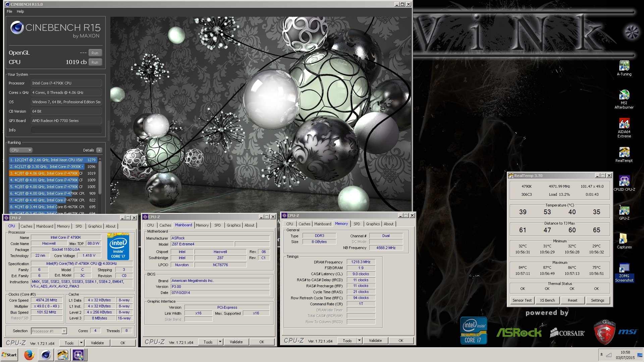
Task: Click Intel Core i7 logo in CPU-Z
Action: [x=118, y=247]
